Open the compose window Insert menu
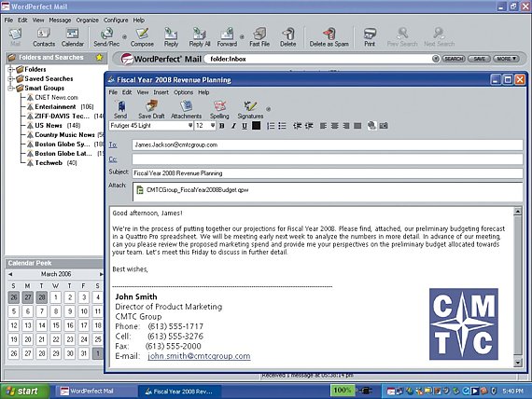Image resolution: width=532 pixels, height=399 pixels. pyautogui.click(x=161, y=92)
